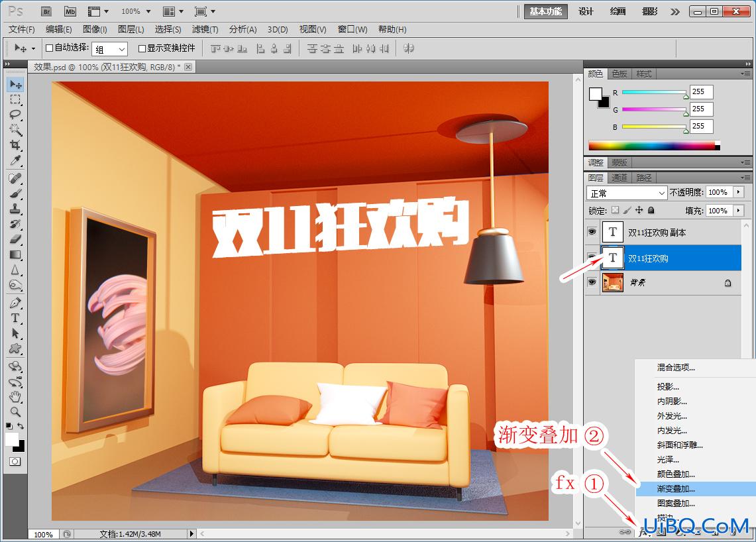Open the 文件(F) menu
This screenshot has width=756, height=542.
(22, 29)
